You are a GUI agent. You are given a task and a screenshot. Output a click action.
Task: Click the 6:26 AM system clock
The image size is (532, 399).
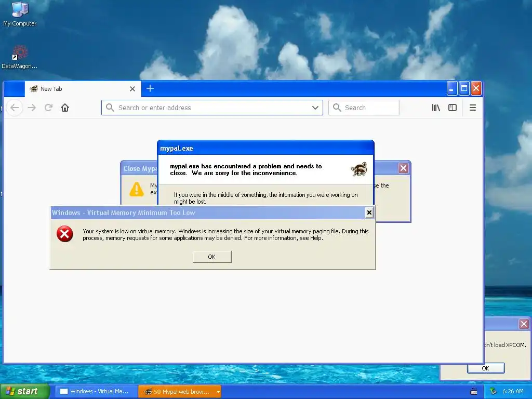pyautogui.click(x=513, y=391)
